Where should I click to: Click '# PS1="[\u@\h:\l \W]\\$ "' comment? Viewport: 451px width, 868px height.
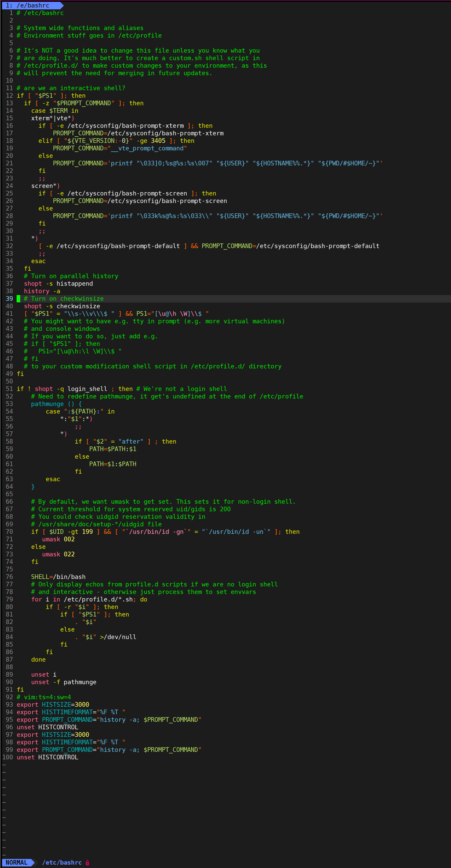click(x=73, y=351)
